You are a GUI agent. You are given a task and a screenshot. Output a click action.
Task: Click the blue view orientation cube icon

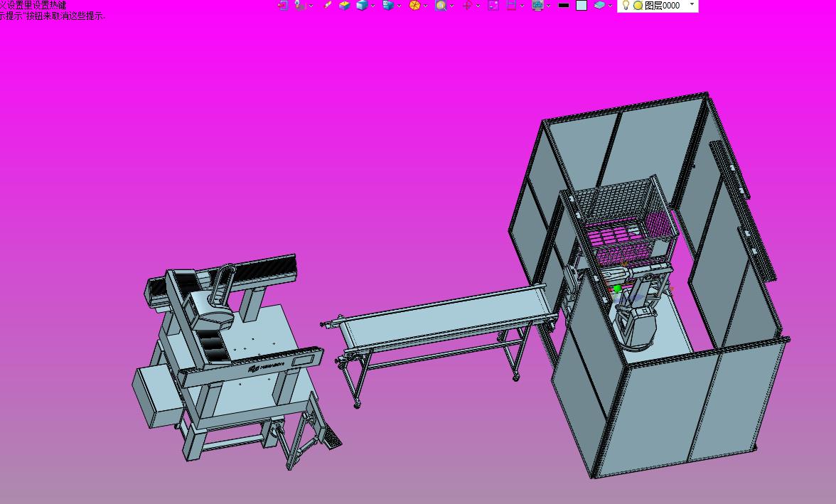point(388,6)
